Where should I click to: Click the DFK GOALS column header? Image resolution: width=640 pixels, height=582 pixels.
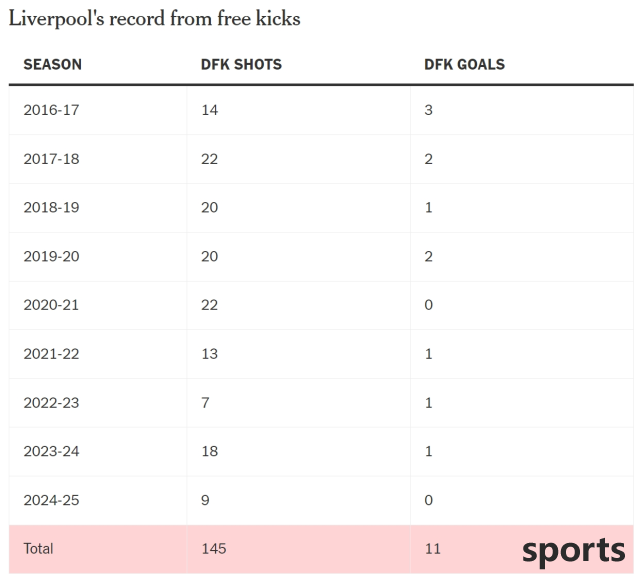click(x=464, y=64)
